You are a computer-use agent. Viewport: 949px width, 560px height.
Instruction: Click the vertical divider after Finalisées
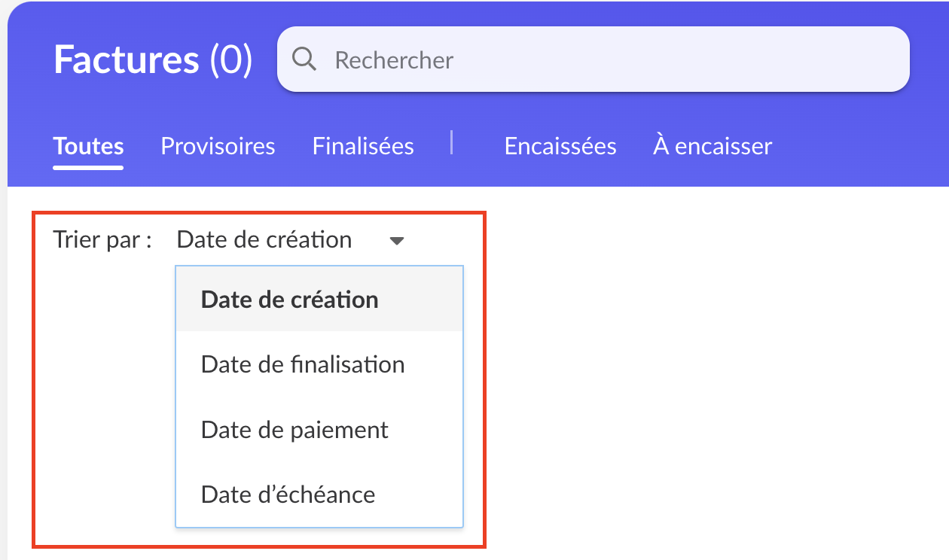(451, 142)
